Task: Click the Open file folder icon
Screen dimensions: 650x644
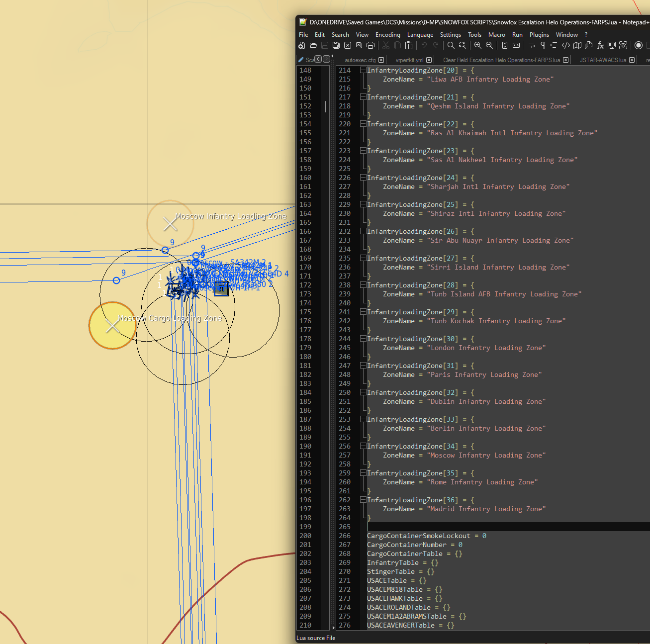Action: point(313,45)
